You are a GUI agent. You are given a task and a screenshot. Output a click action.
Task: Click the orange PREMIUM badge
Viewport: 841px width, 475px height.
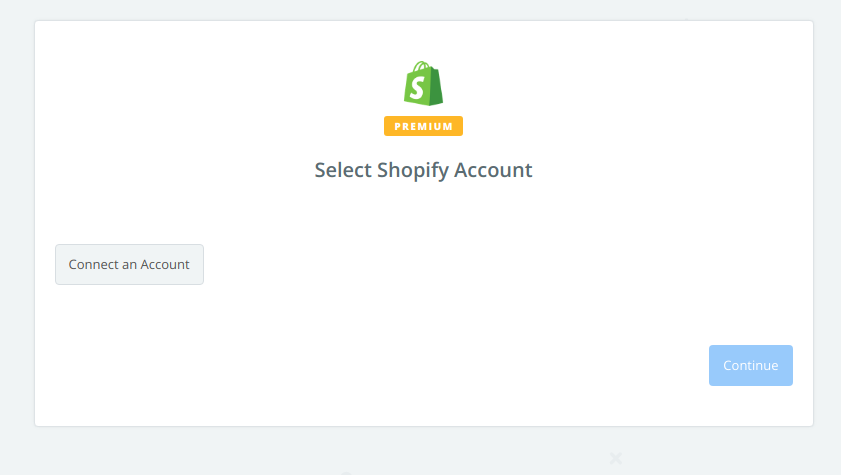[x=423, y=126]
